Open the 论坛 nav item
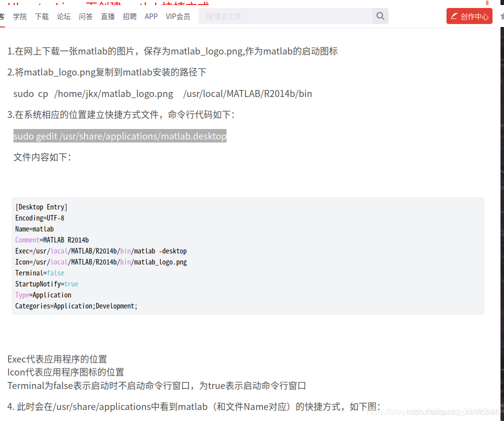Viewport: 504px width, 421px height. click(63, 16)
